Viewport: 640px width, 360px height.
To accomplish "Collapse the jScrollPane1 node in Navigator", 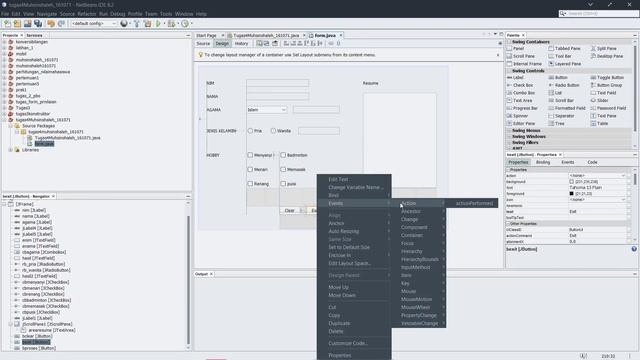I will (x=11, y=324).
